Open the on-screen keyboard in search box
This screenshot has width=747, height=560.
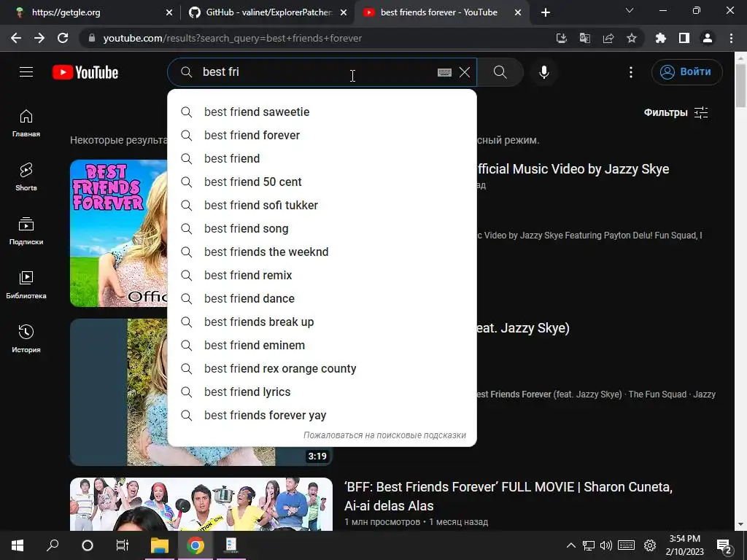[444, 72]
